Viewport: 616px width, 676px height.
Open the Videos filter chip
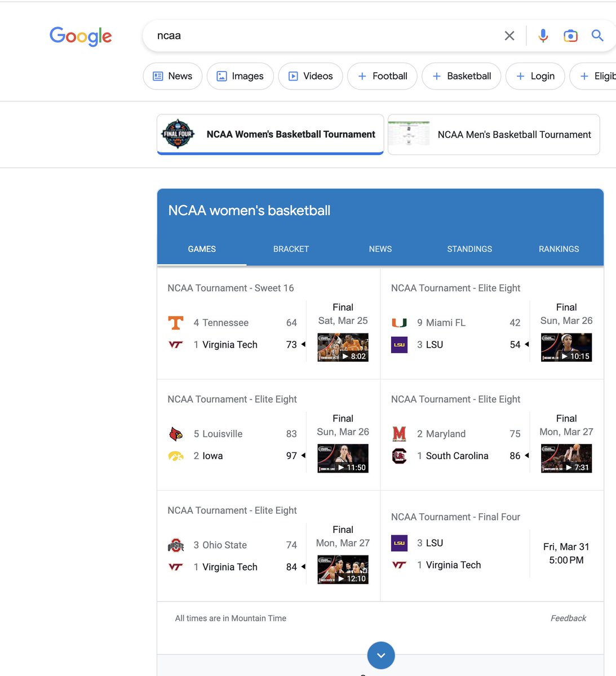(x=311, y=76)
